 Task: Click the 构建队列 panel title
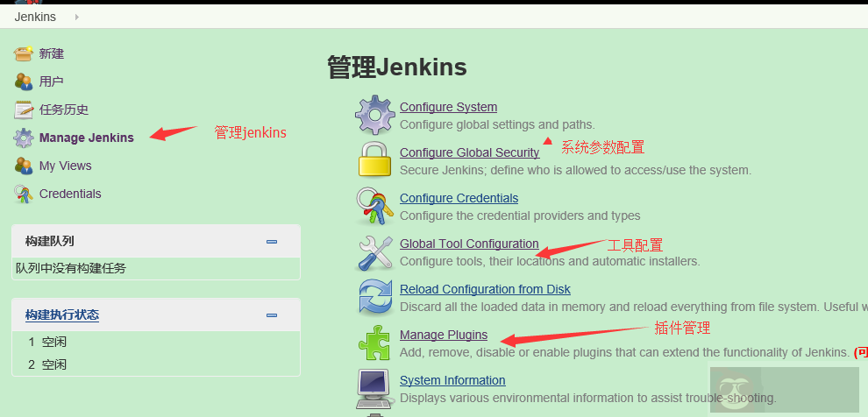click(49, 241)
